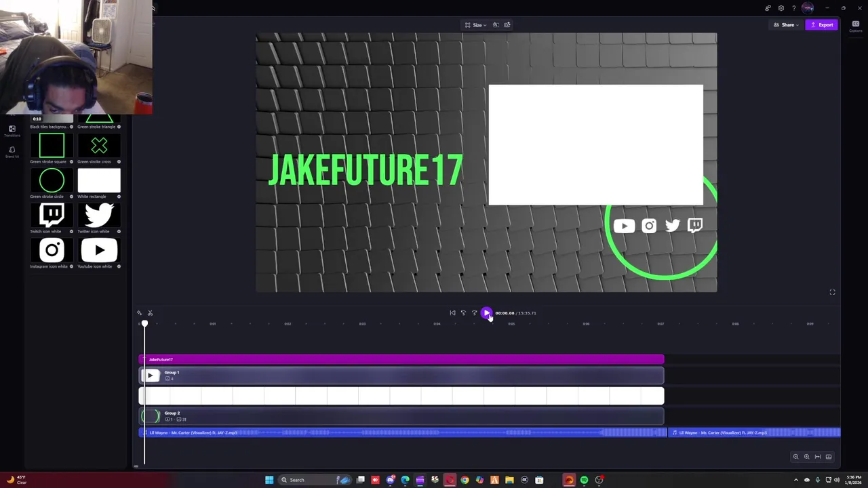Click the icon right of Size dropdown
868x488 pixels.
coord(496,25)
